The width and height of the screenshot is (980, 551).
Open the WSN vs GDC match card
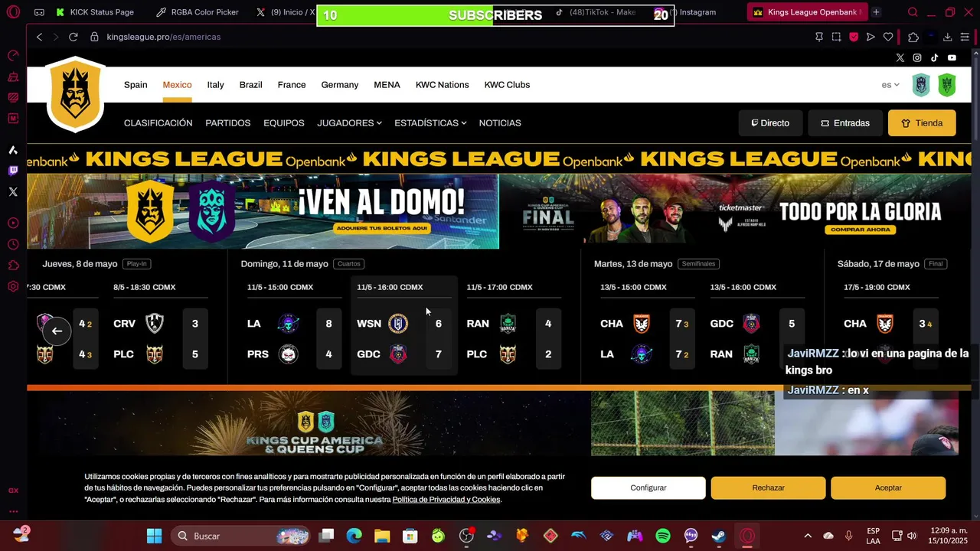coord(403,326)
